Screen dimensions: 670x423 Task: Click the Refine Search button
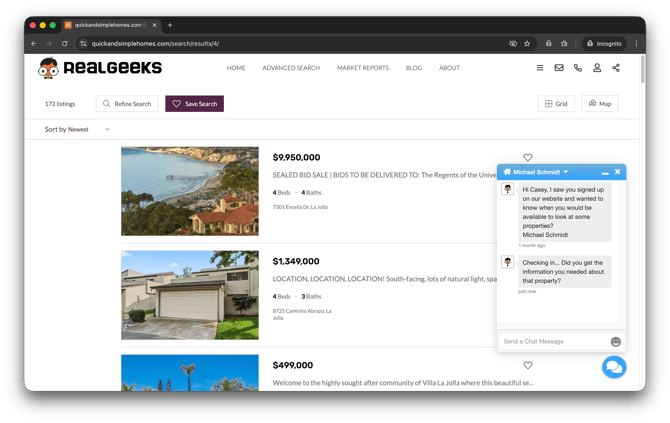[127, 104]
